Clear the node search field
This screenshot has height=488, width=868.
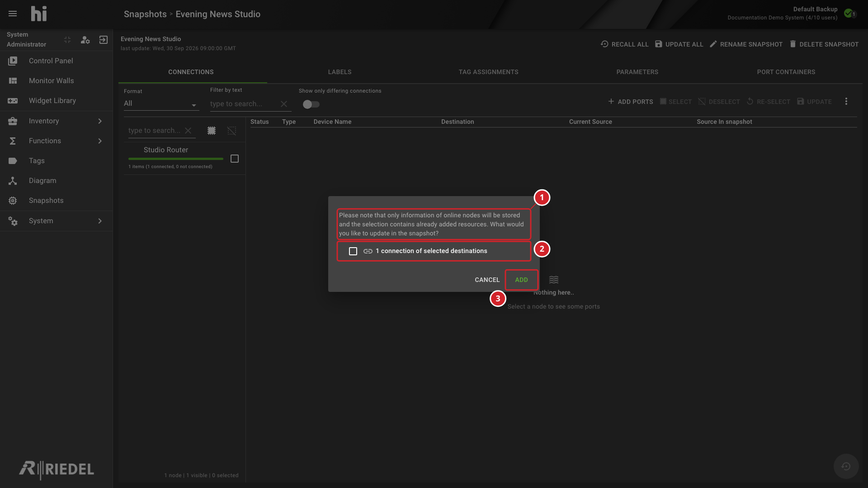pyautogui.click(x=188, y=131)
